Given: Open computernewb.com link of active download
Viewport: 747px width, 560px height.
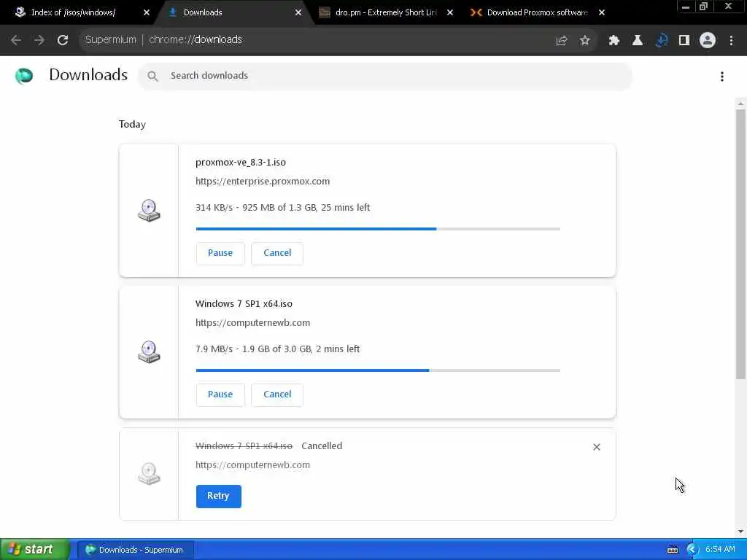Looking at the screenshot, I should pyautogui.click(x=252, y=323).
